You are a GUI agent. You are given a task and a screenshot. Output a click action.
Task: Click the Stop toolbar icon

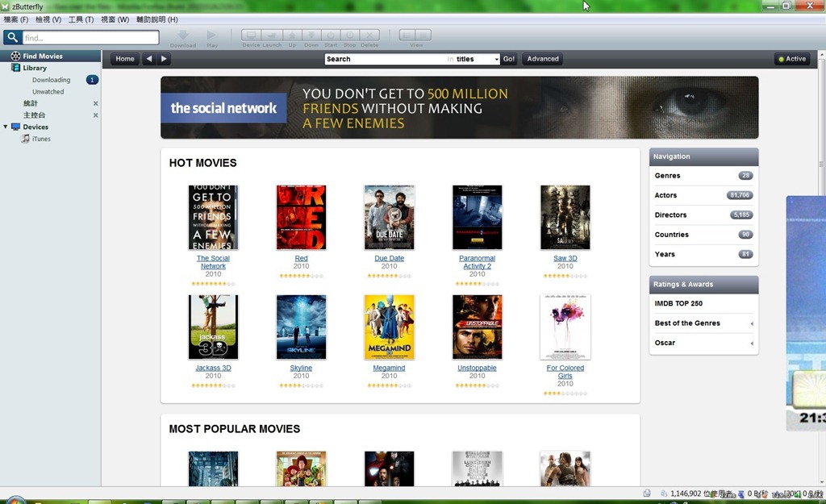(350, 35)
